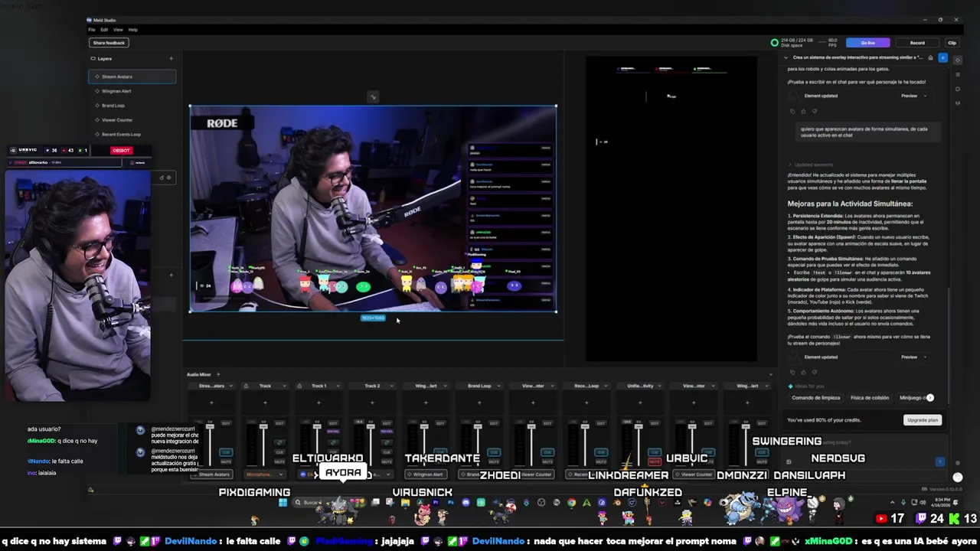Viewport: 980px width, 551px height.
Task: Toggle CUE on the Track channel
Action: pyautogui.click(x=279, y=452)
